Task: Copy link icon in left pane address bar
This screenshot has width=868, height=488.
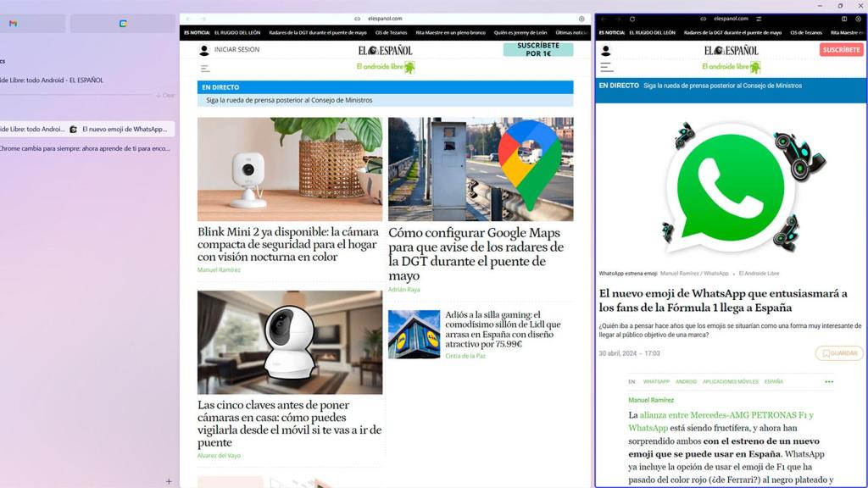Action: coord(358,19)
